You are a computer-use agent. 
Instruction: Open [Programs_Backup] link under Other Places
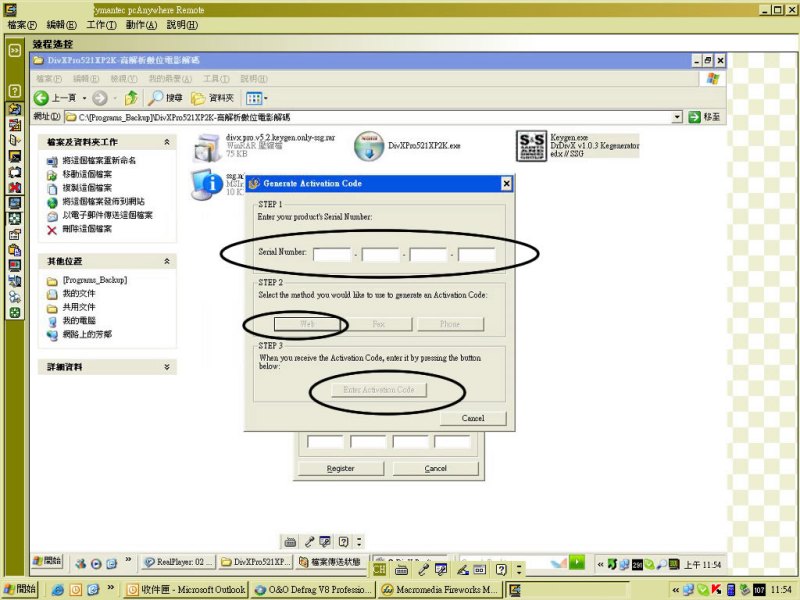click(95, 280)
